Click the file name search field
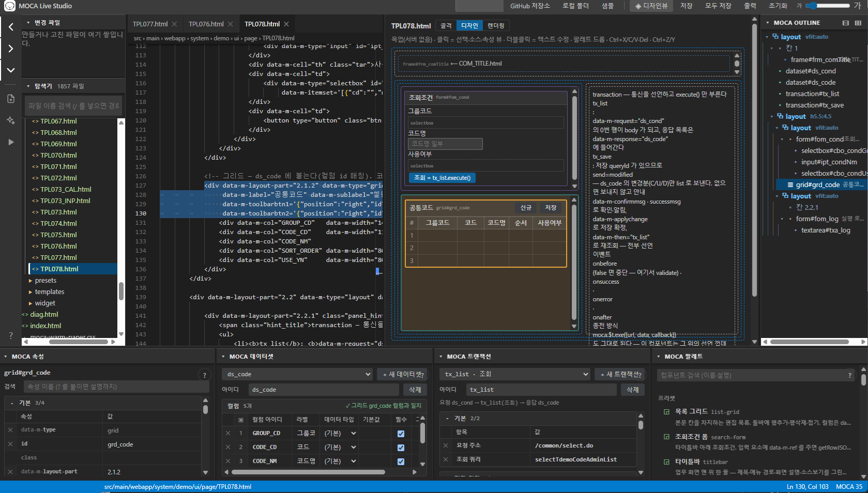The height and width of the screenshot is (493, 868). [x=73, y=106]
